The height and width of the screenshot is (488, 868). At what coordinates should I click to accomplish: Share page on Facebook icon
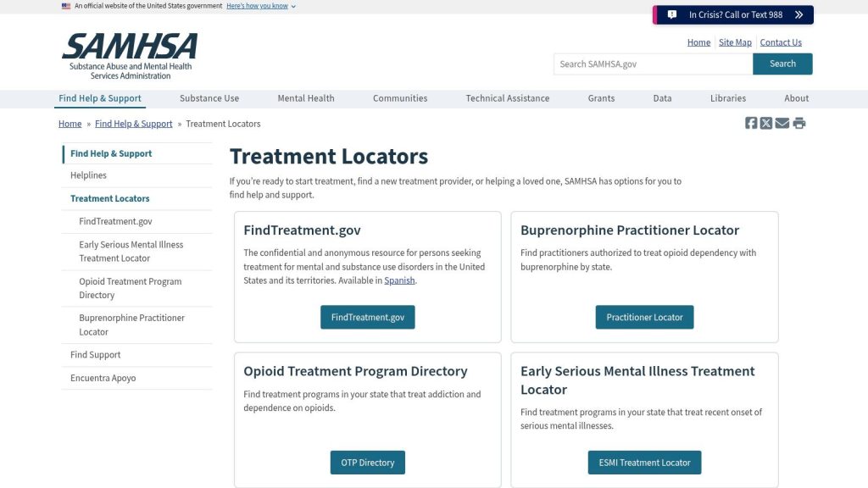[x=751, y=123]
